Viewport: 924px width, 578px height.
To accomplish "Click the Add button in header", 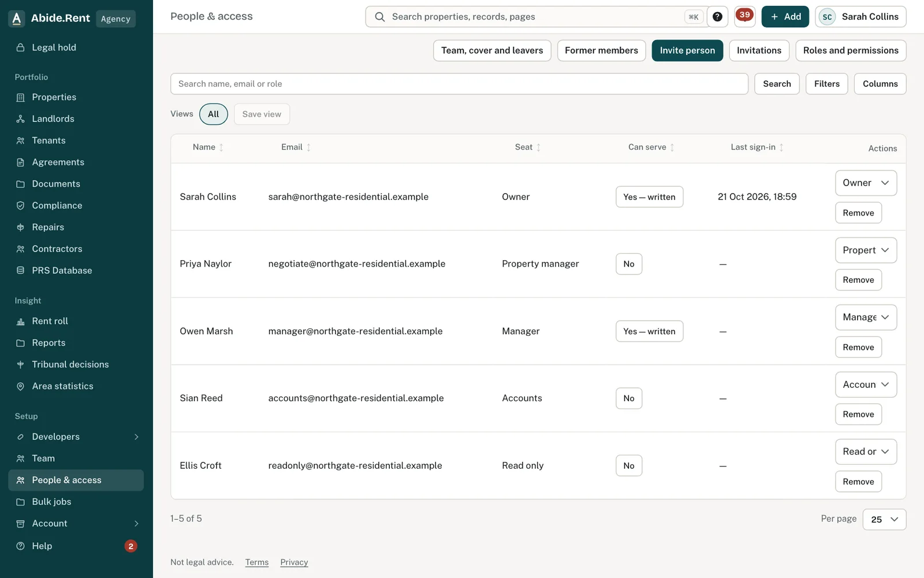I will pyautogui.click(x=785, y=17).
